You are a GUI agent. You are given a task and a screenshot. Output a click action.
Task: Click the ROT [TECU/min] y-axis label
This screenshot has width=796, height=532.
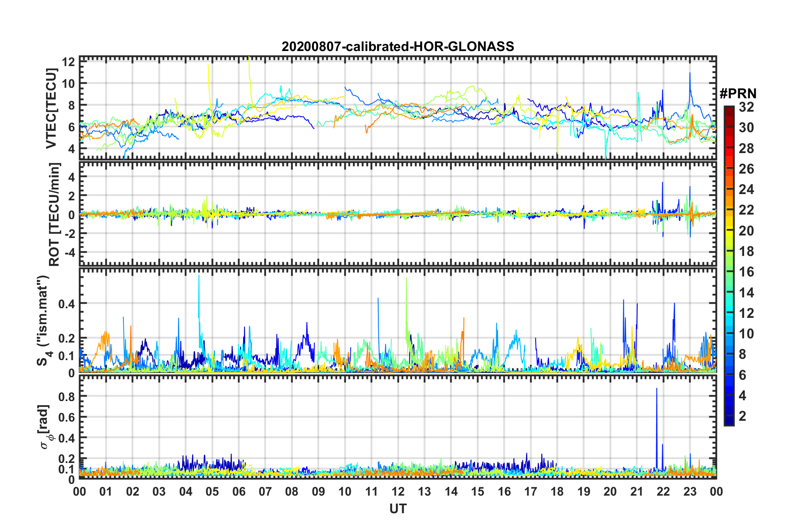(54, 215)
